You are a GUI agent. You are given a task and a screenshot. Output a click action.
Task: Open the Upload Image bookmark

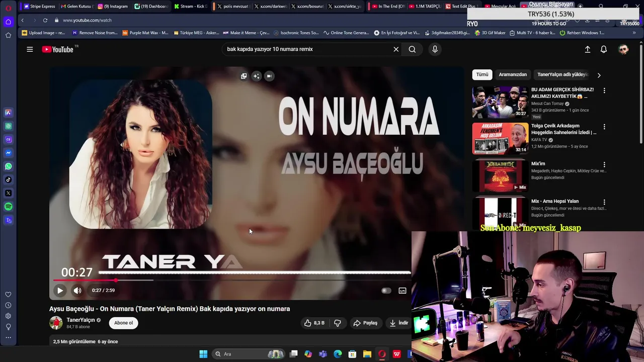[x=43, y=33]
